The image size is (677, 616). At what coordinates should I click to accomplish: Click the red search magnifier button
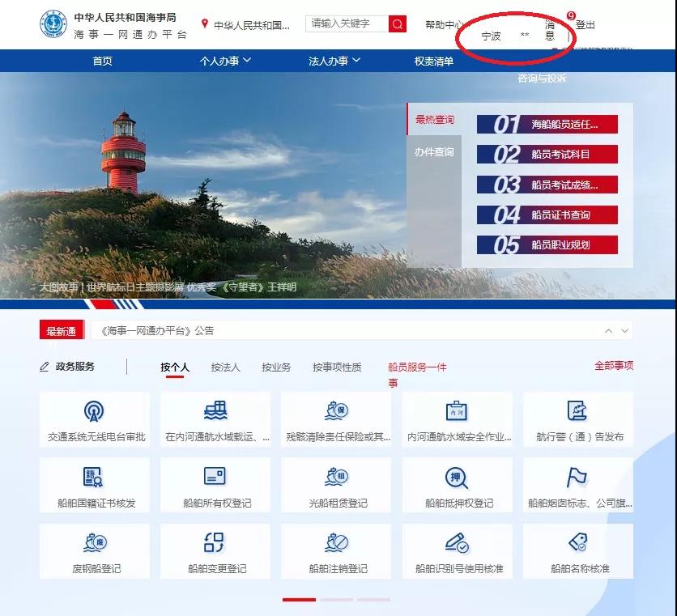tap(397, 23)
